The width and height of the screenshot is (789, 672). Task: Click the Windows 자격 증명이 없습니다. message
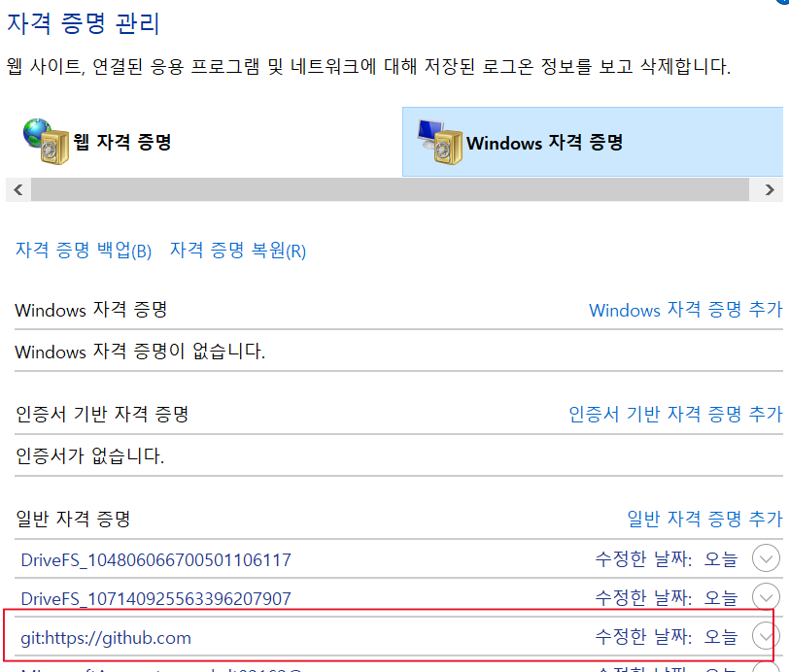[140, 352]
